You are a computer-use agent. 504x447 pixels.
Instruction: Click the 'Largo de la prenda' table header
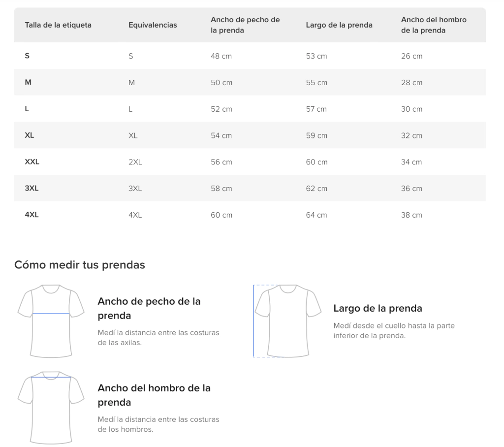pyautogui.click(x=339, y=25)
